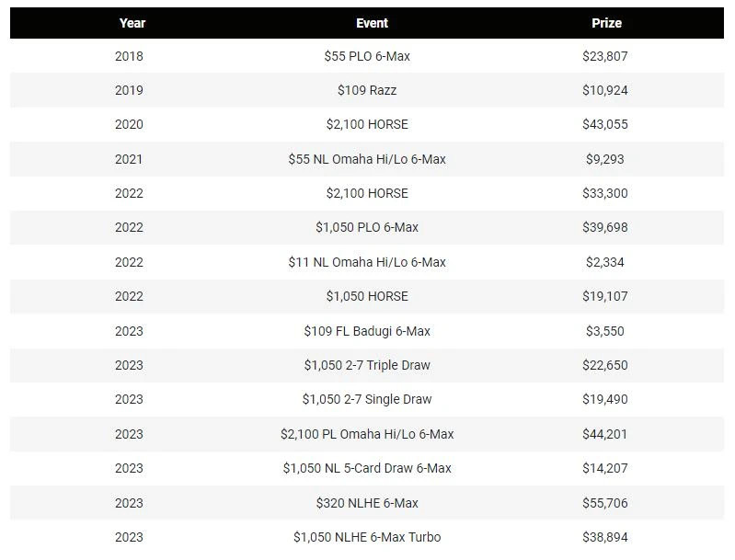The image size is (735, 560).
Task: Select the $1,050 HORSE event cell
Action: pyautogui.click(x=367, y=296)
